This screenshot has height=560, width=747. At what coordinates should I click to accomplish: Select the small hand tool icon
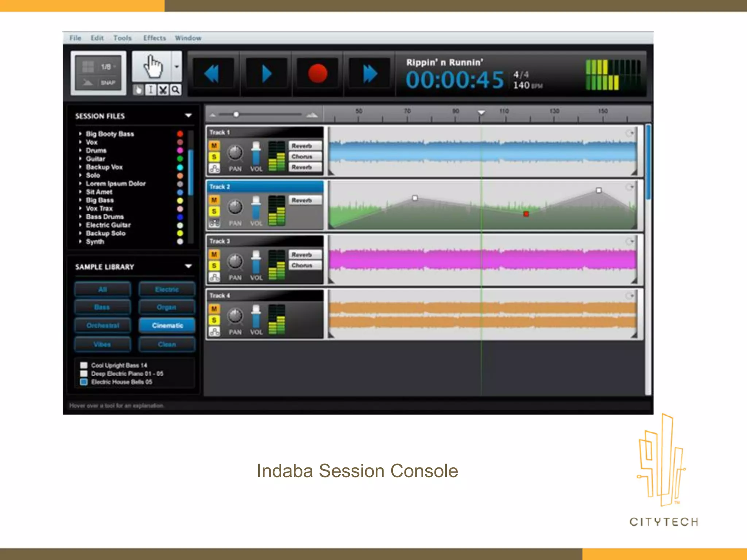tap(138, 90)
